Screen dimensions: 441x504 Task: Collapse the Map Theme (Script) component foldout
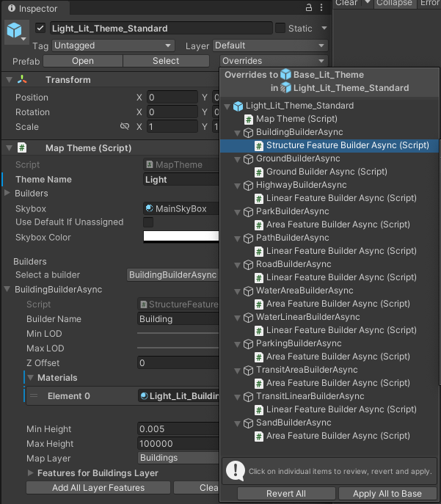(x=10, y=148)
